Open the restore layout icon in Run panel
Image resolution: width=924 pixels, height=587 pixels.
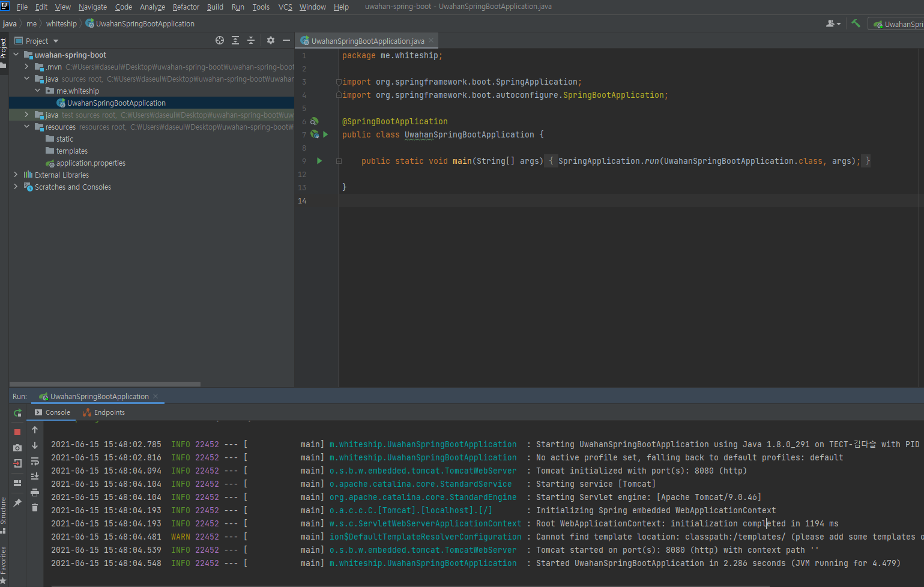tap(17, 483)
